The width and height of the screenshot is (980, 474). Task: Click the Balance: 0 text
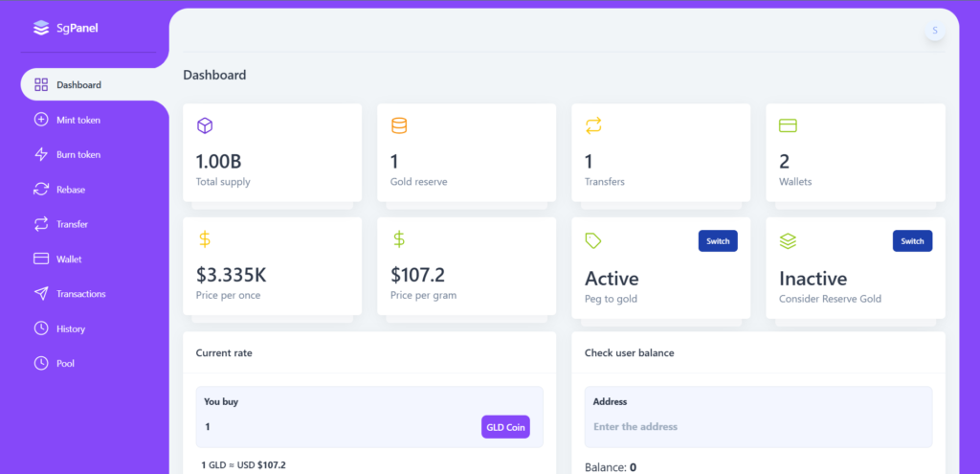[610, 467]
